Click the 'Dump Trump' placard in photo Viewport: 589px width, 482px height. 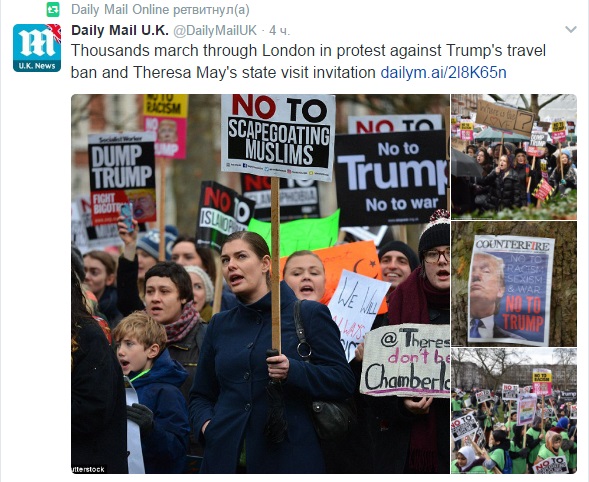coord(122,178)
